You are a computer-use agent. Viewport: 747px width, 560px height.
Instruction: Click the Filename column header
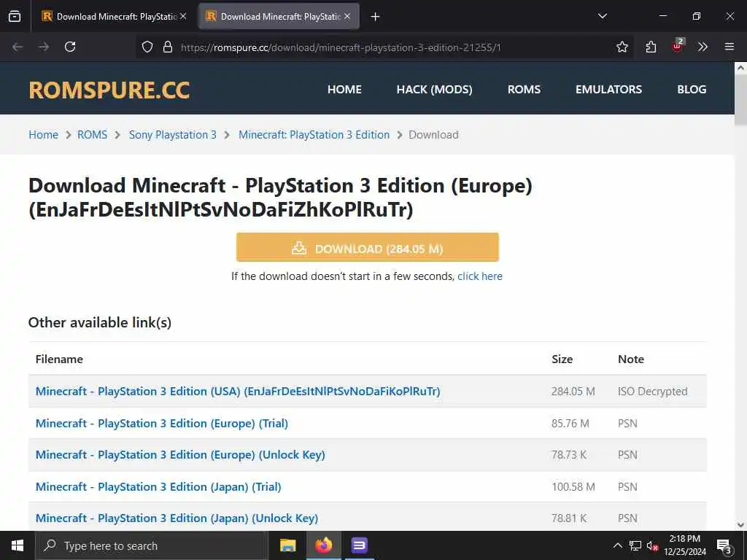59,359
